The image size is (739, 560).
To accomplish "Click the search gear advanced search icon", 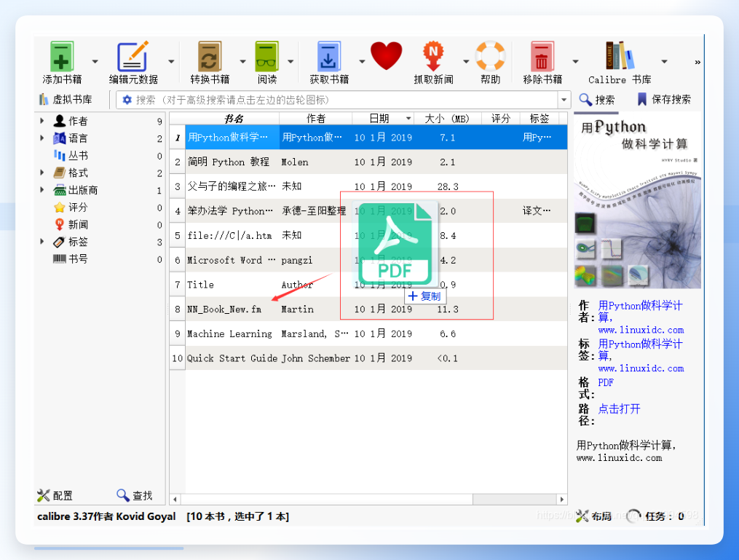I will [x=127, y=100].
